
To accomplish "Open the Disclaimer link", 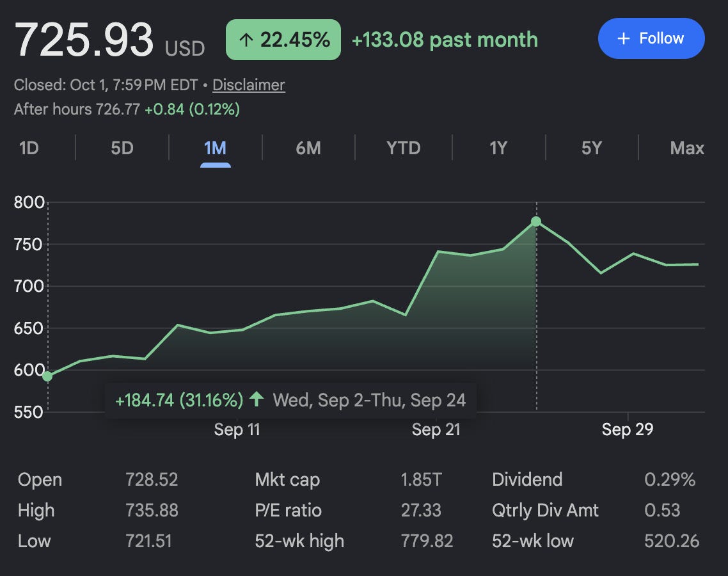I will tap(249, 85).
